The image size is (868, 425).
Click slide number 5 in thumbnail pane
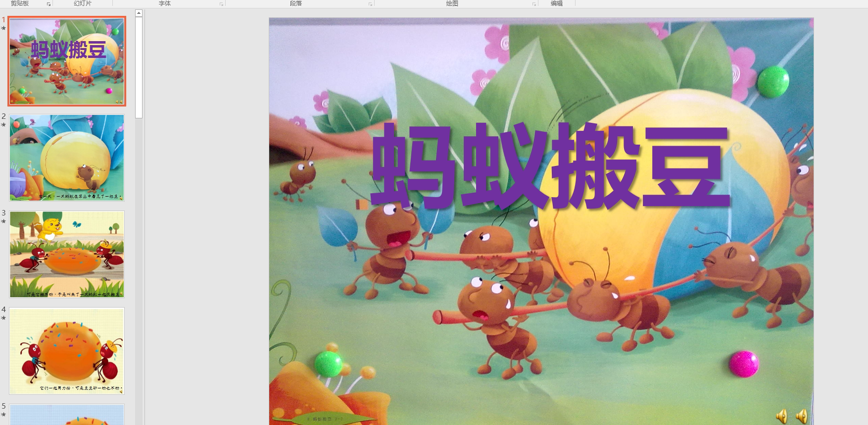3,406
